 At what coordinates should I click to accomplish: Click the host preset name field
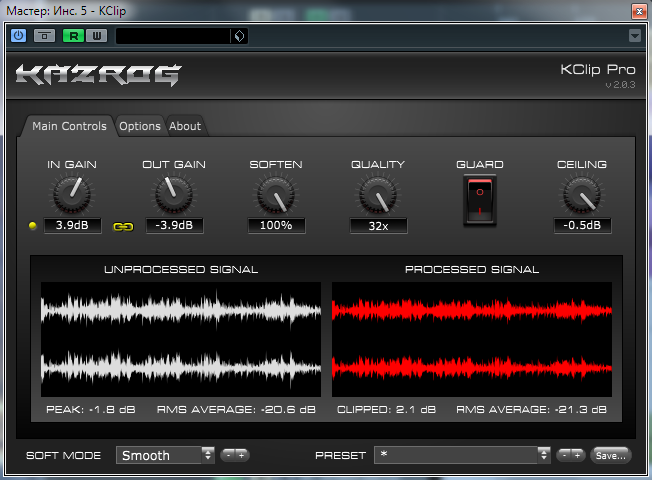click(x=173, y=36)
